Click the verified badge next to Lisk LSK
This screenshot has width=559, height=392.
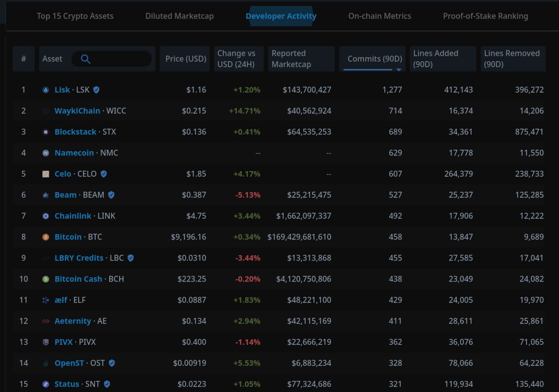[x=96, y=89]
